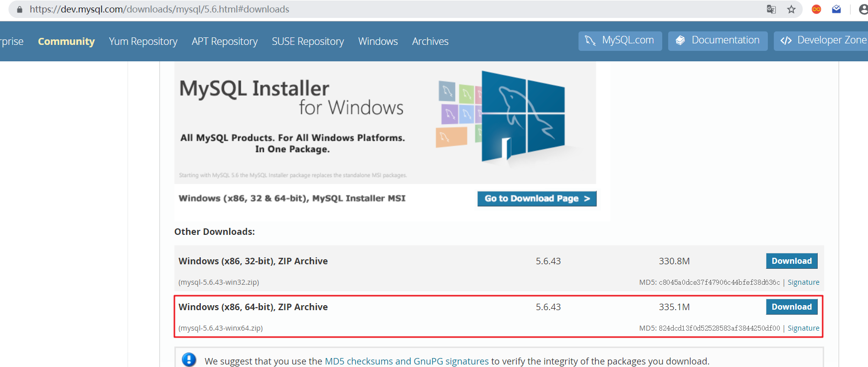Select the All MySQL Products tagline
The width and height of the screenshot is (868, 367).
coord(292,143)
